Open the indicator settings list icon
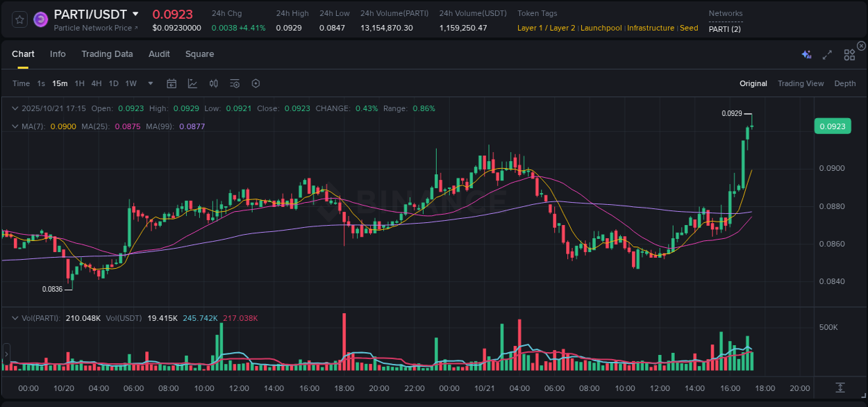Viewport: 868px width, 407px height. pyautogui.click(x=234, y=83)
